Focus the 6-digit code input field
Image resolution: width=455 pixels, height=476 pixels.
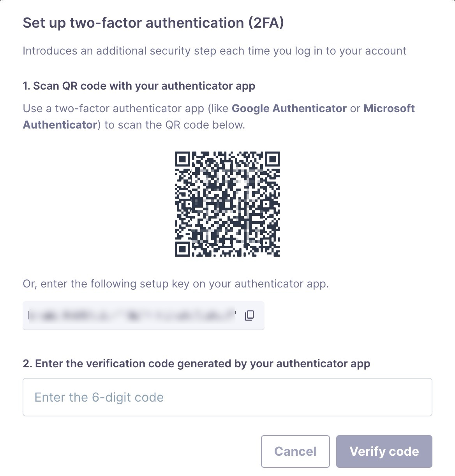coord(227,397)
